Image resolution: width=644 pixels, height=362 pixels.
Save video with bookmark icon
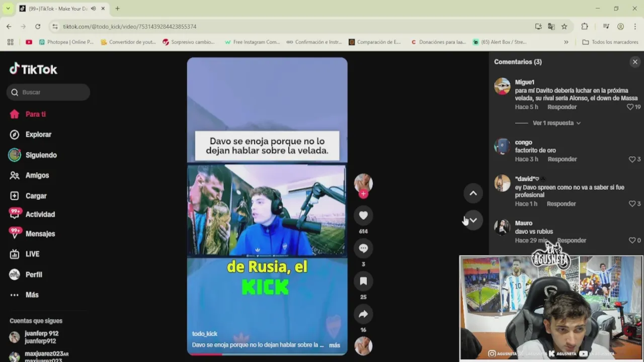pos(363,281)
